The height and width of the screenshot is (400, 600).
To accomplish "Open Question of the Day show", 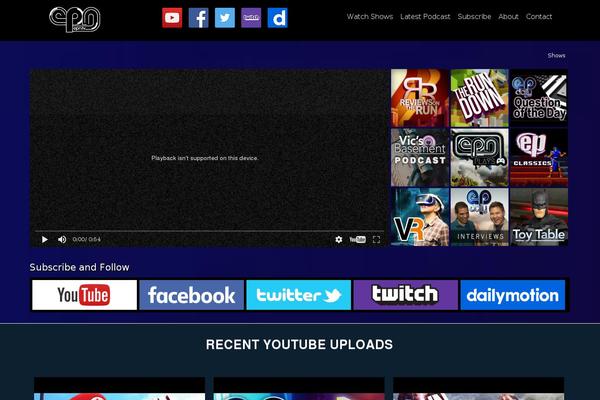I will click(x=539, y=98).
